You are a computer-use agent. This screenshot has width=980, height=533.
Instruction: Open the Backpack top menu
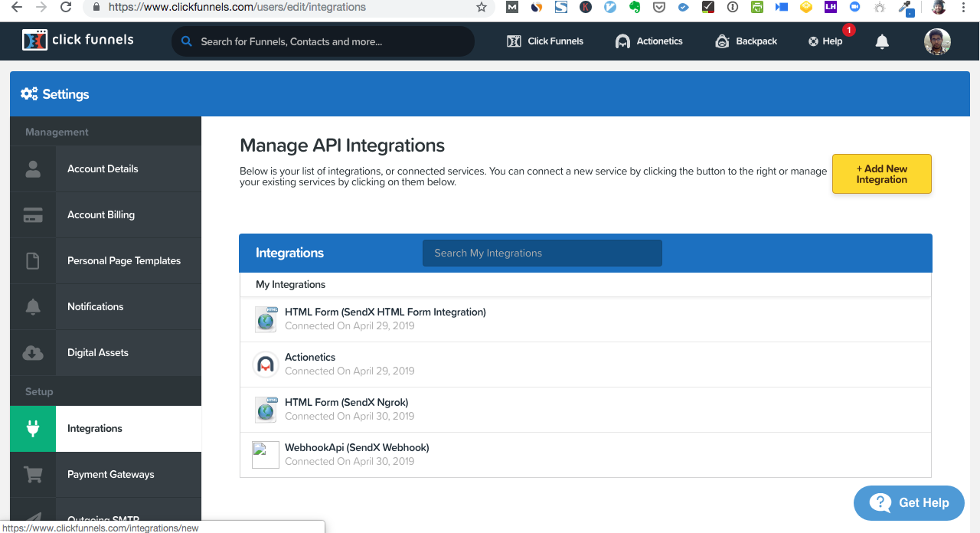(x=746, y=41)
